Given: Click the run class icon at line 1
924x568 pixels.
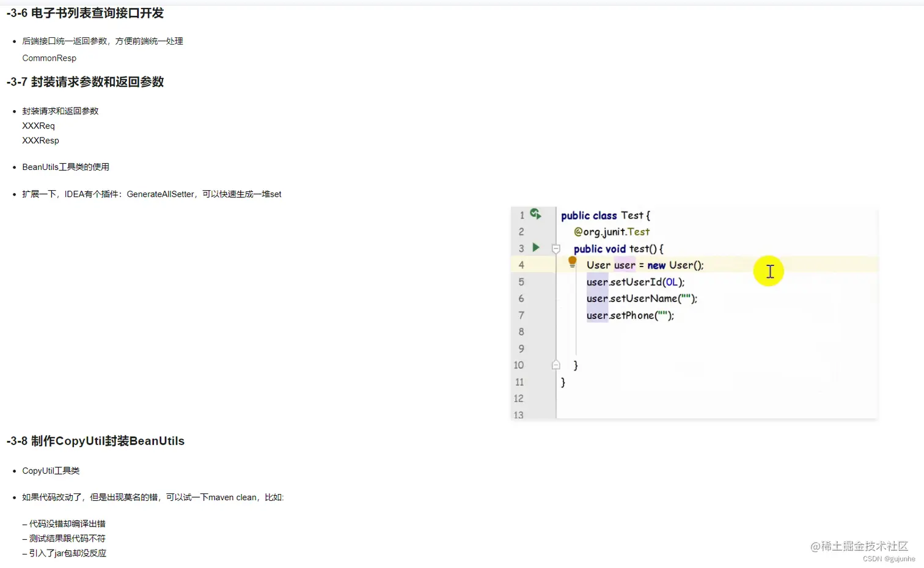Looking at the screenshot, I should click(x=535, y=214).
